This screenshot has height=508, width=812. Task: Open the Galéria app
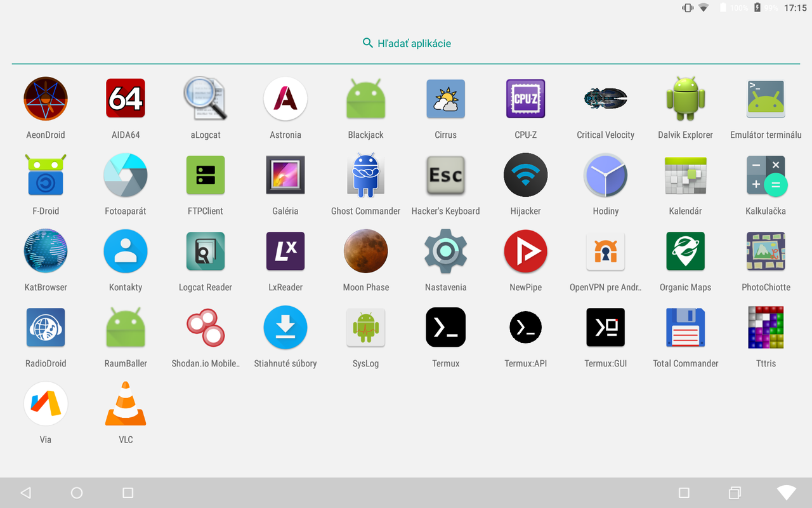285,175
